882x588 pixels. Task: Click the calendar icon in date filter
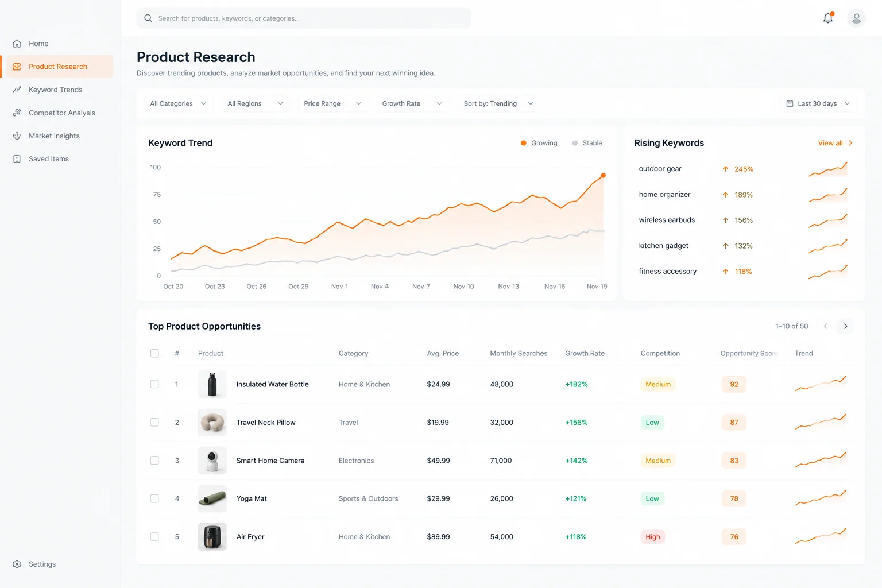790,103
